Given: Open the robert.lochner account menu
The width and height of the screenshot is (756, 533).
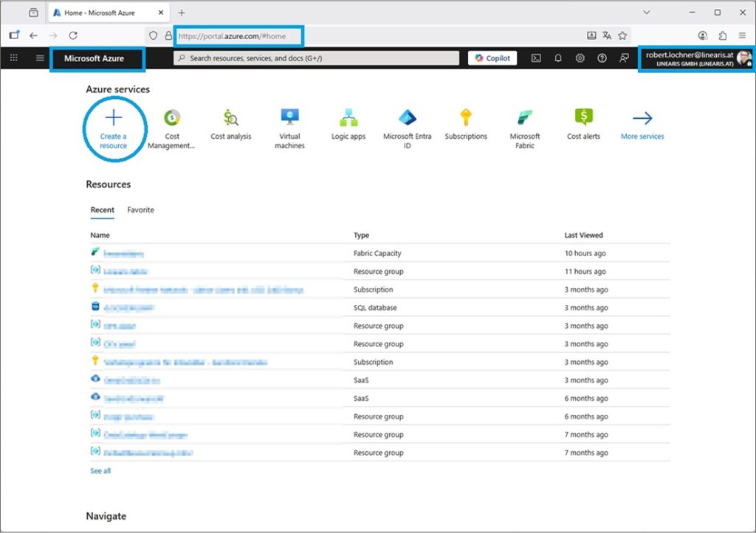Looking at the screenshot, I should (697, 59).
